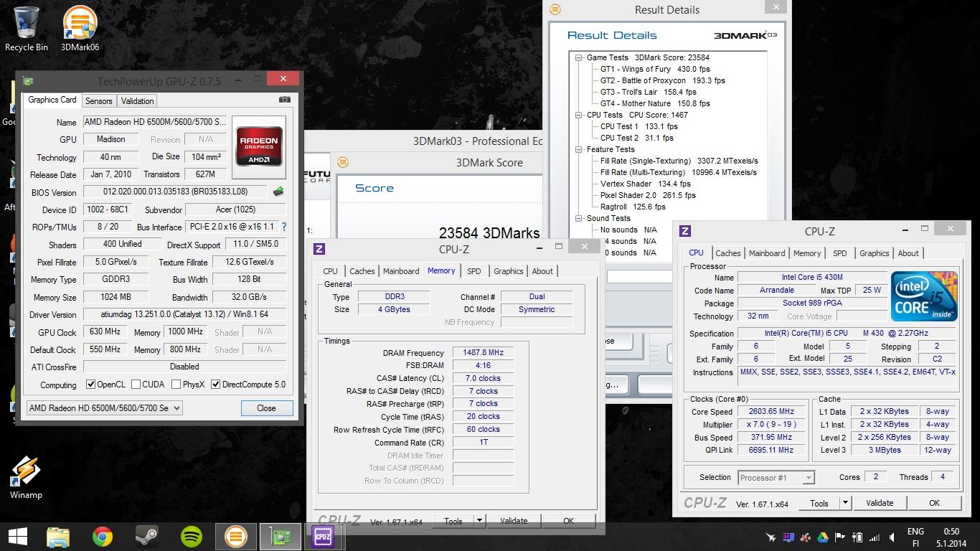Launch Google Chrome from the taskbar

(x=103, y=536)
